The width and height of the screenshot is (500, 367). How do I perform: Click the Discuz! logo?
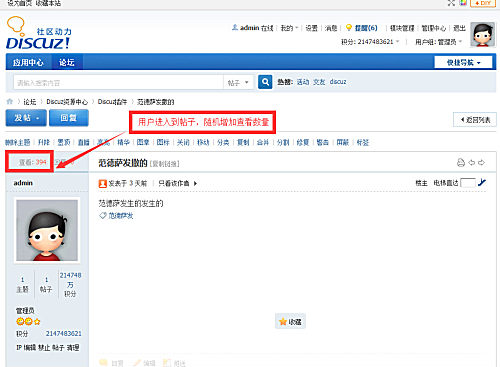[38, 33]
